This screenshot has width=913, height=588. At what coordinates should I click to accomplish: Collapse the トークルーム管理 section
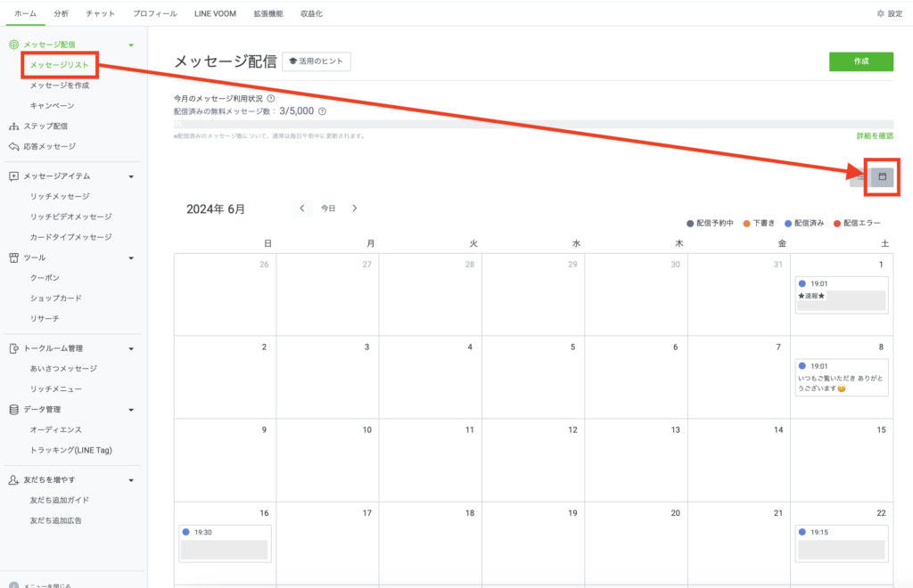(x=131, y=348)
